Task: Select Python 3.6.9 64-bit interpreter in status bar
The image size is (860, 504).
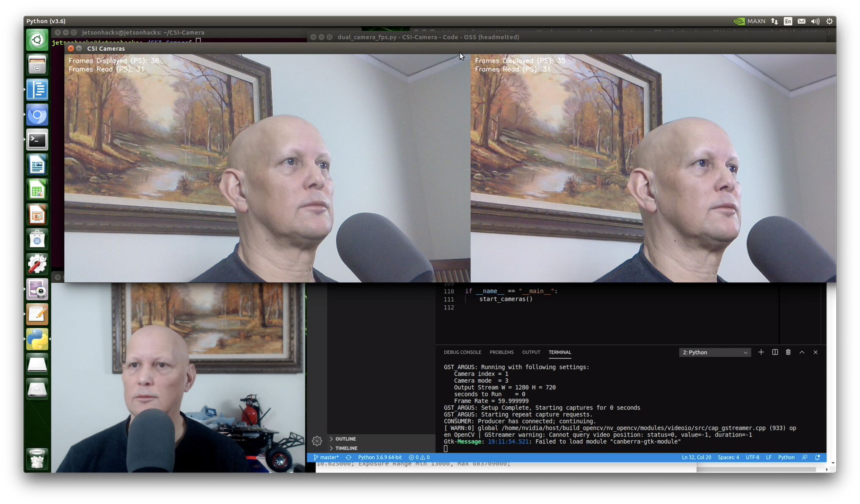Action: coord(380,457)
